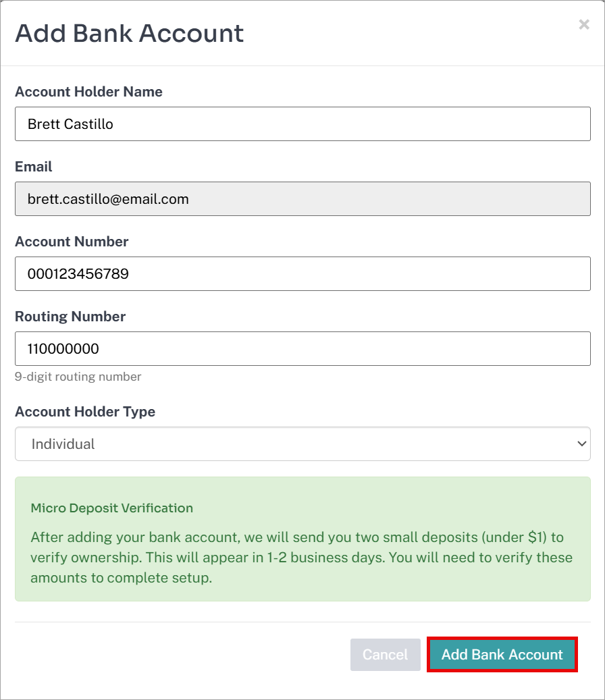
Task: Click the Micro Deposit Verification heading
Action: [111, 508]
